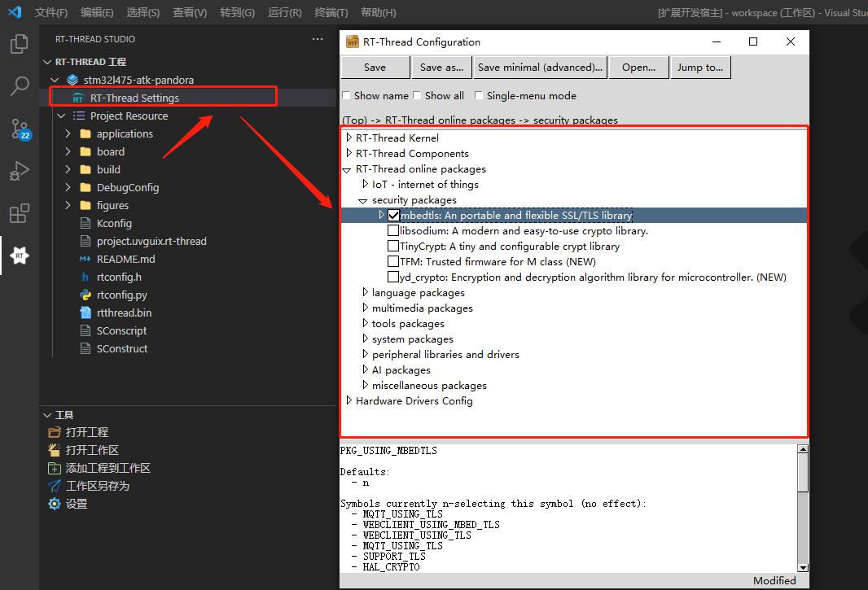Expand the RT-Thread Kernel node

click(349, 138)
